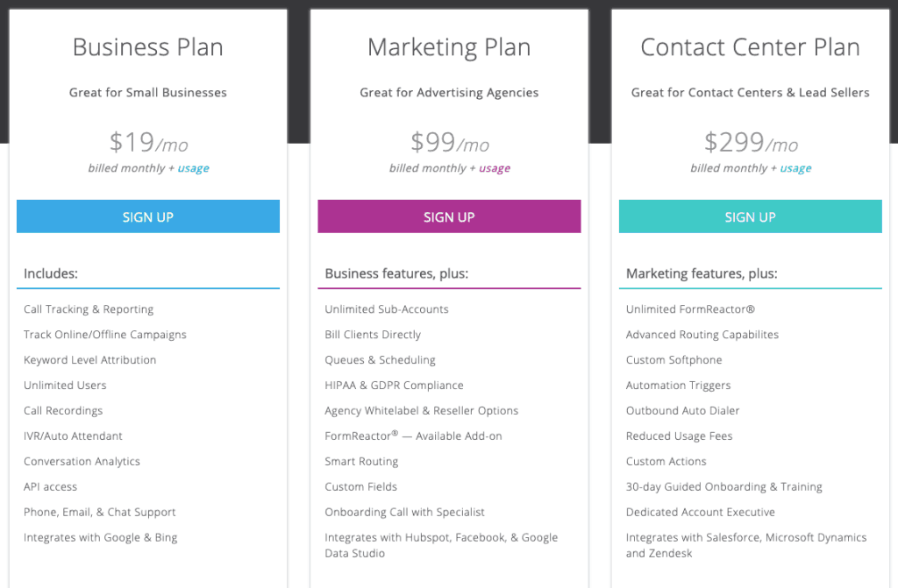Open the usage link under the $299 price
Image resolution: width=898 pixels, height=588 pixels.
(x=796, y=168)
